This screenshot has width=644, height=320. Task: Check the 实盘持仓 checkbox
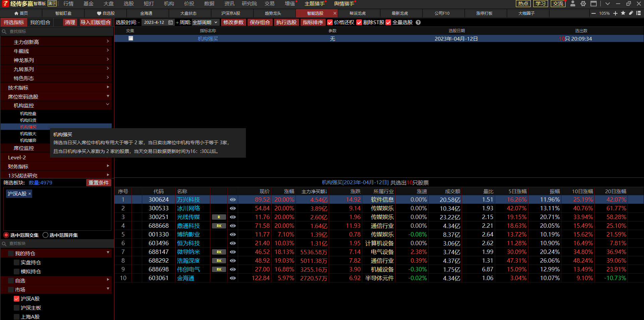16,262
